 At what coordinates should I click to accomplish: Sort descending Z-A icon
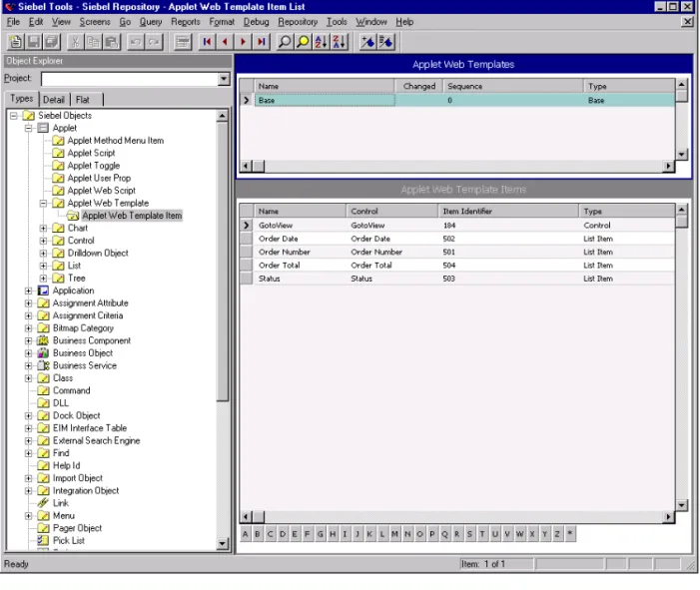[339, 42]
